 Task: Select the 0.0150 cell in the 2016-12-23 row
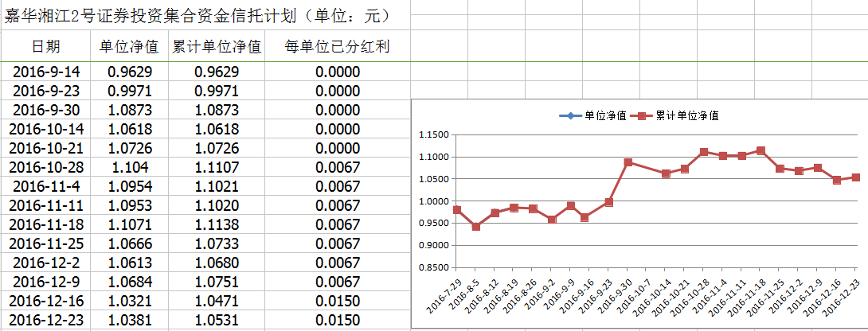click(x=338, y=320)
